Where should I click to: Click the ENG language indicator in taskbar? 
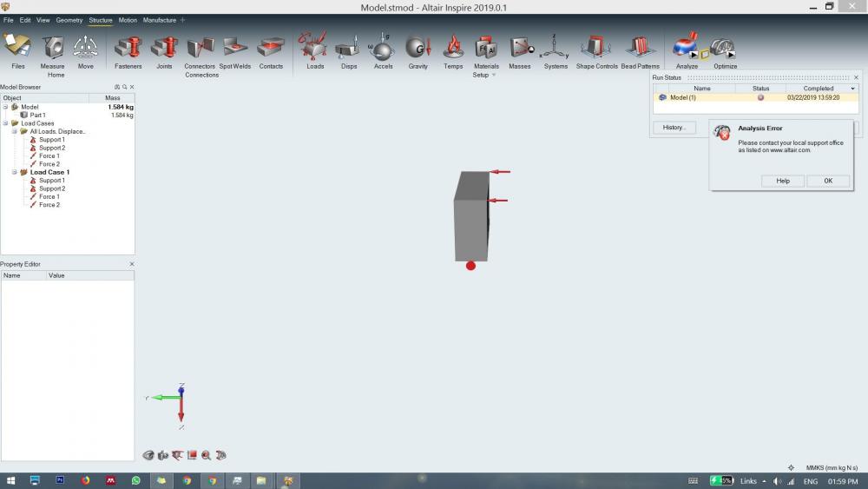point(811,481)
